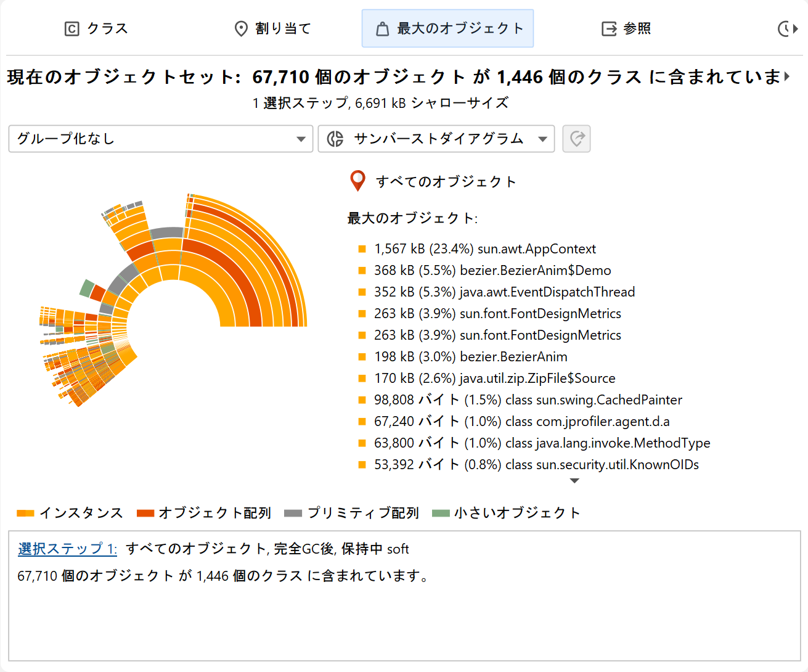Click the 割り当て pin icon
Screen dimensions: 808x672
click(x=241, y=29)
